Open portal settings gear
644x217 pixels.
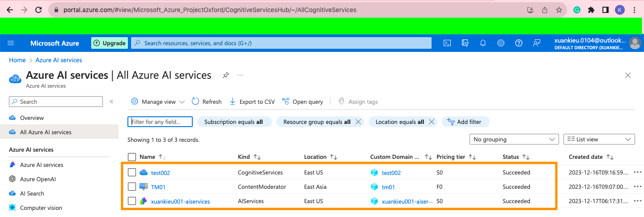[x=501, y=43]
